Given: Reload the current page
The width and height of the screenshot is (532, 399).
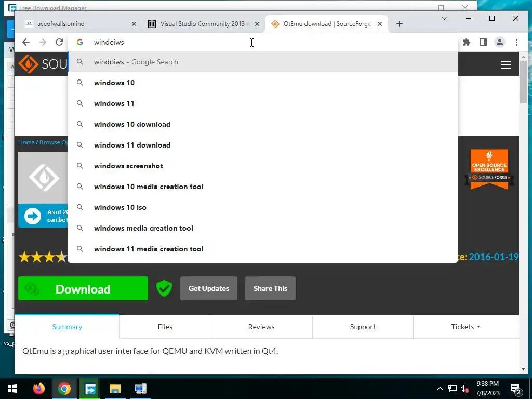Looking at the screenshot, I should (x=59, y=42).
